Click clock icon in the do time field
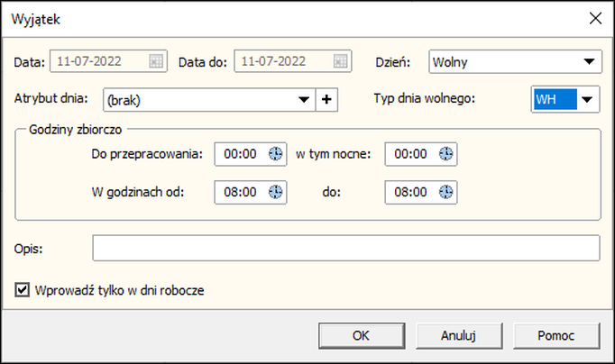 445,192
